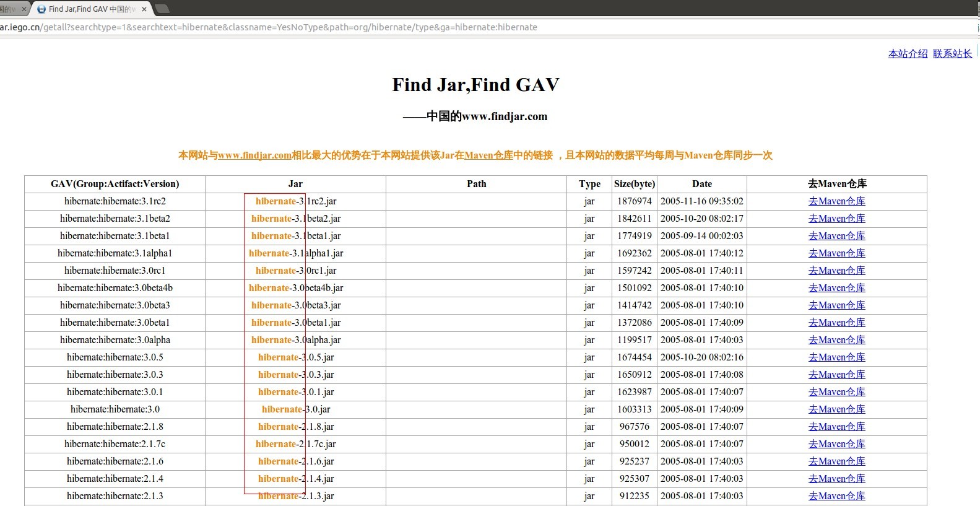The height and width of the screenshot is (506, 980).
Task: Switch to the Find Jar,Find GAV browser tab
Action: [91, 9]
